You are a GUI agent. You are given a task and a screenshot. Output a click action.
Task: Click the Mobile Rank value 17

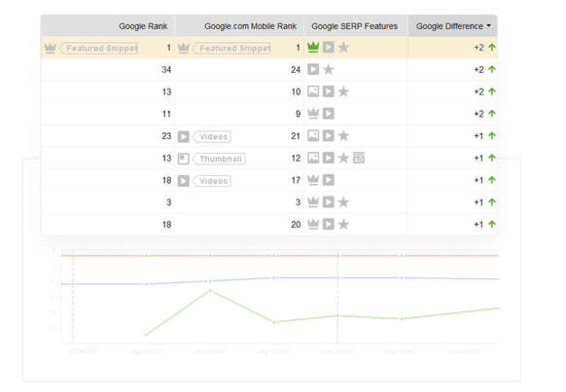296,180
